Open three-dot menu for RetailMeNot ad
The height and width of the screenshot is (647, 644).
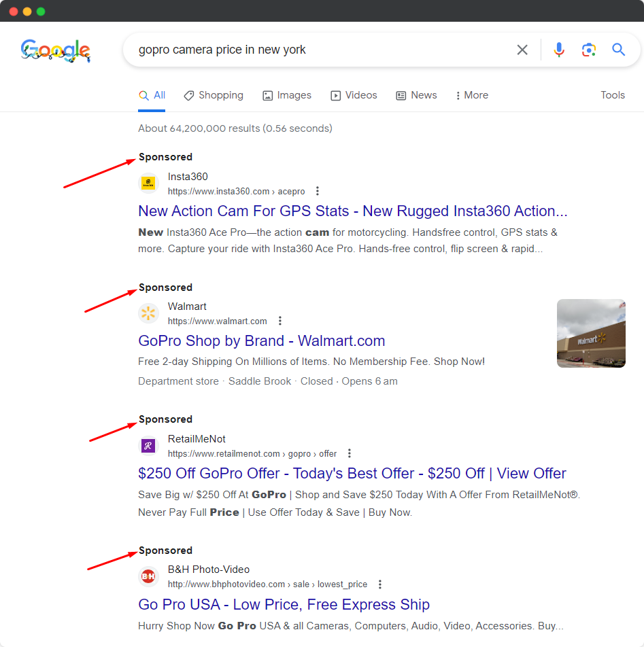point(350,453)
